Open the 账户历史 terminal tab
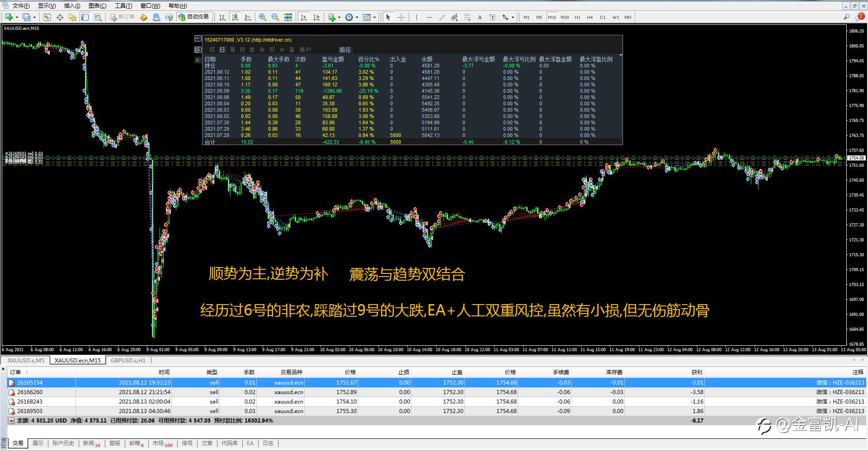This screenshot has height=451, width=868. (x=63, y=443)
